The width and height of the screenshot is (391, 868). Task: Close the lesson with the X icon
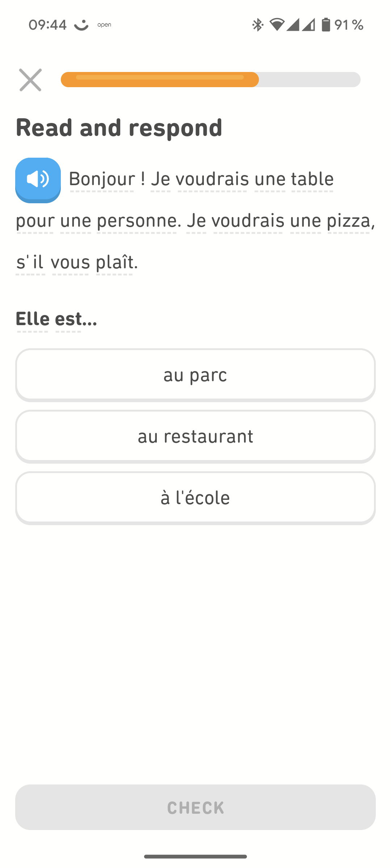pos(30,80)
